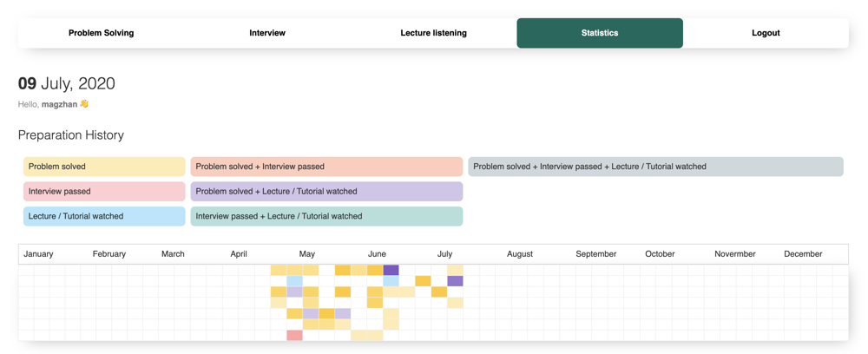868x354 pixels.
Task: Select the pink Interview passed legend
Action: tap(104, 191)
